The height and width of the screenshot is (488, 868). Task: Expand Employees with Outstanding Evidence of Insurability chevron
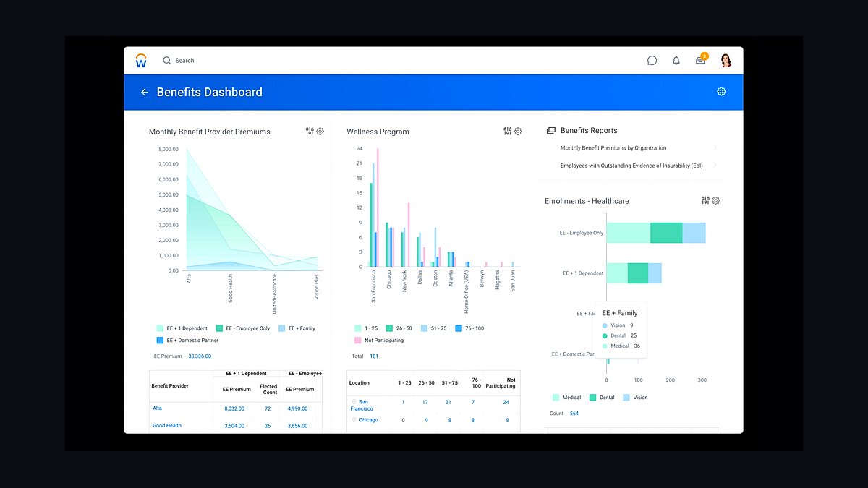tap(715, 166)
